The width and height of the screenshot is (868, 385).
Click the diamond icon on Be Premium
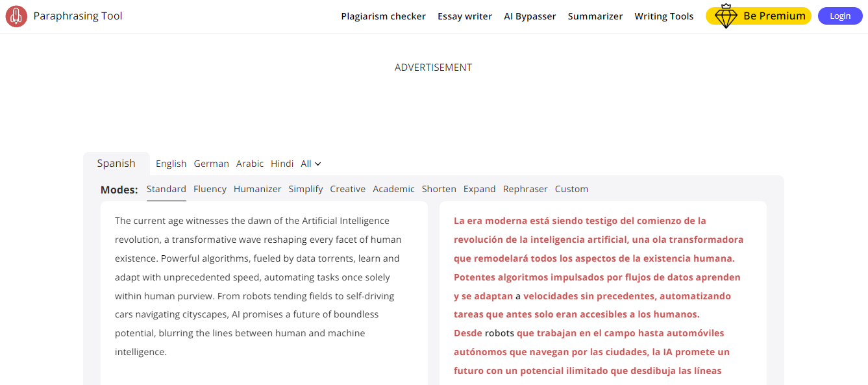click(x=726, y=16)
